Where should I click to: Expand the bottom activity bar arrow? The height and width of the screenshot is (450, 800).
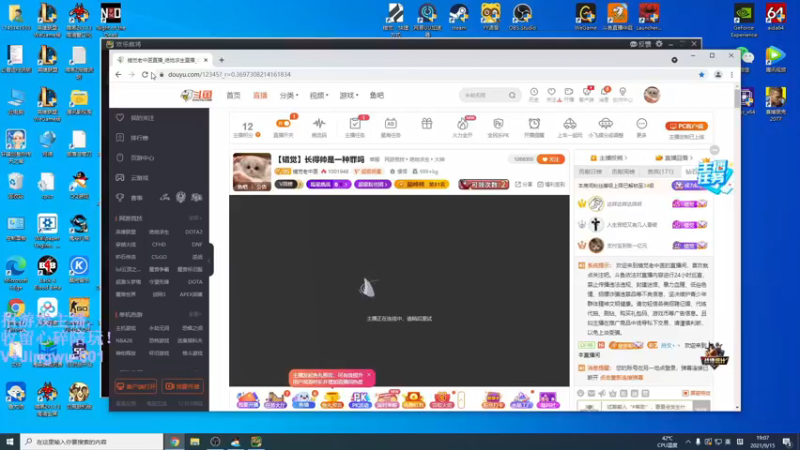coord(462,399)
